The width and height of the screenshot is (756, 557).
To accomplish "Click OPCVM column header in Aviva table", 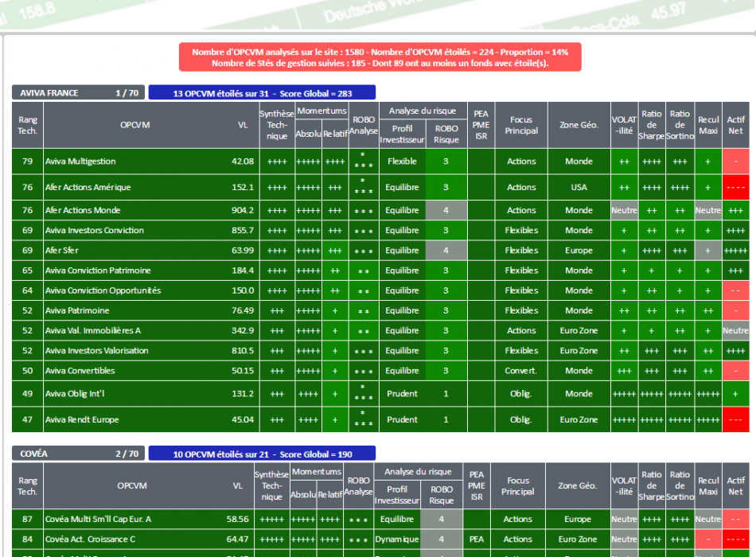I will tap(135, 125).
